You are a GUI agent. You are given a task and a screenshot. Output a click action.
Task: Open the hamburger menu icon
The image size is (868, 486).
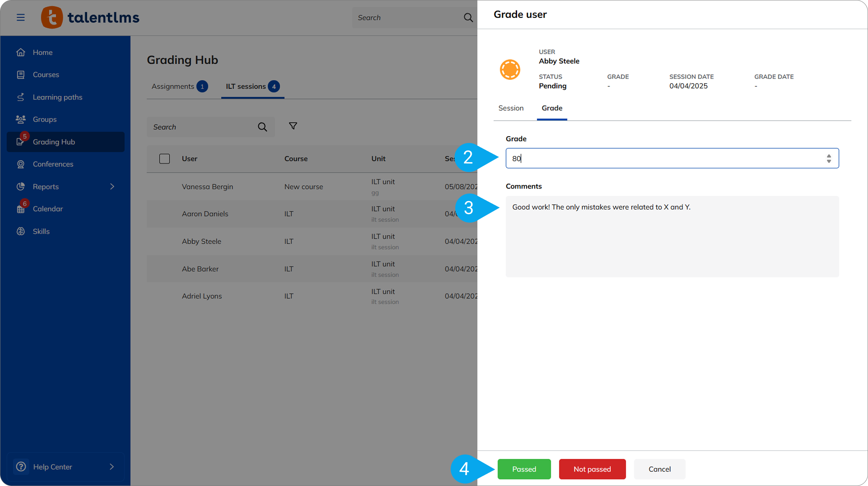(21, 17)
